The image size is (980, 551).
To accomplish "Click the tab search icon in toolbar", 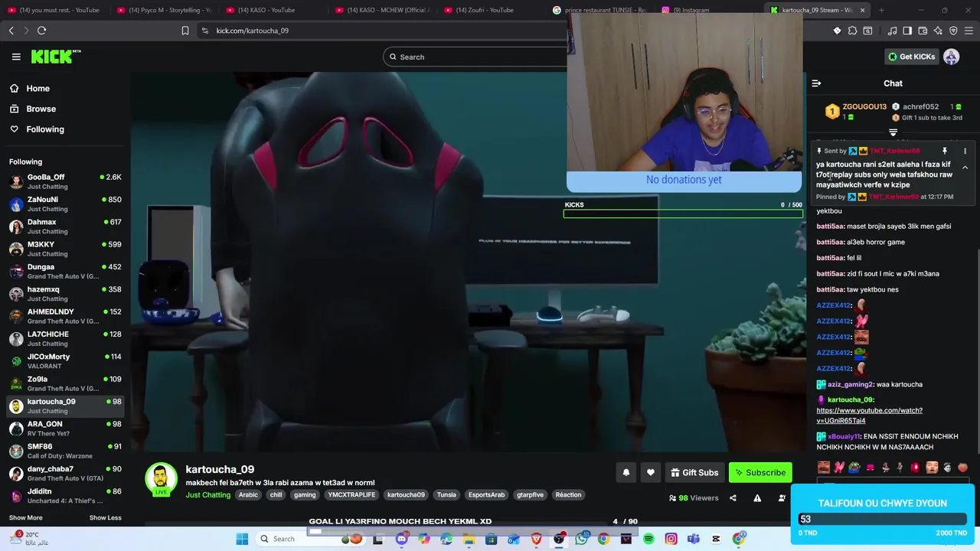I will pos(867,31).
